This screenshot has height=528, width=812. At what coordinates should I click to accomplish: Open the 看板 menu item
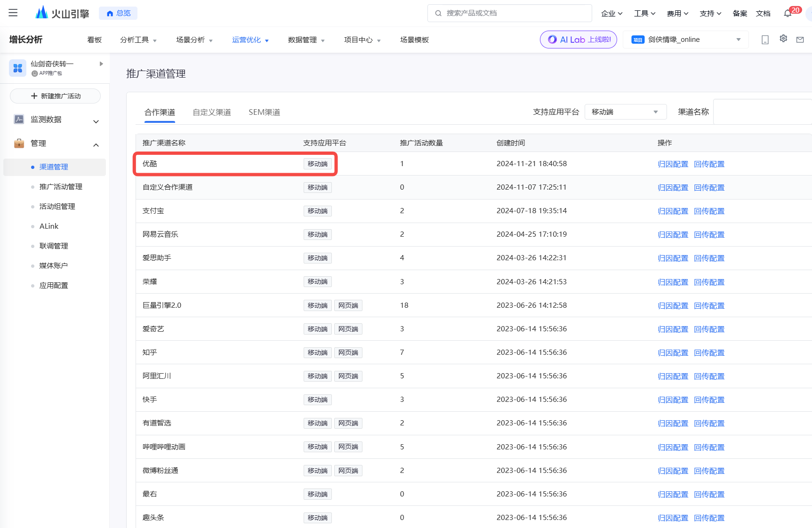(95, 40)
